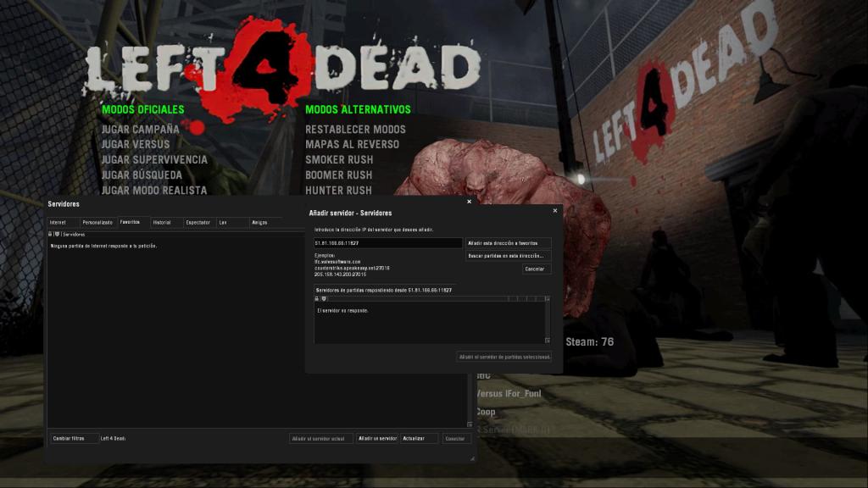Click the Servidores window resize grip
The image size is (868, 488).
472,458
